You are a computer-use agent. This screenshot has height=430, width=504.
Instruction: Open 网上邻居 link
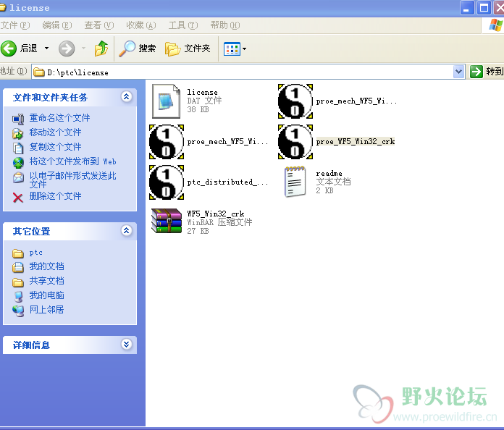coord(46,310)
